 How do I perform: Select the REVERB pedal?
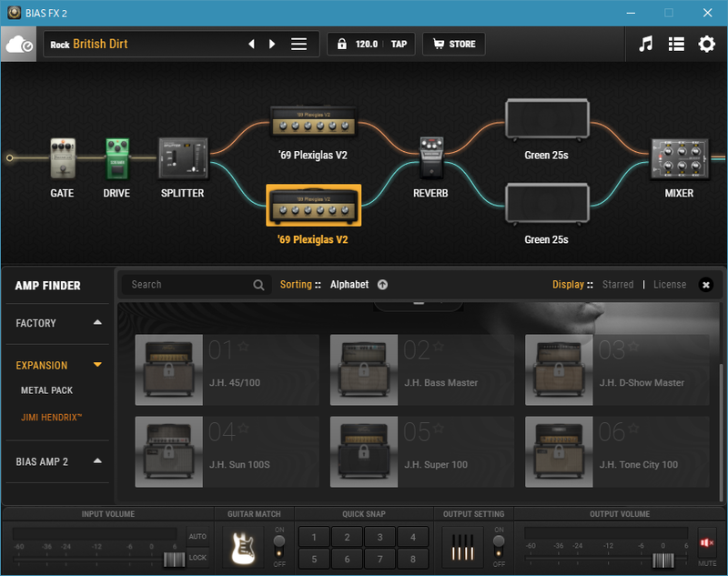click(x=431, y=157)
